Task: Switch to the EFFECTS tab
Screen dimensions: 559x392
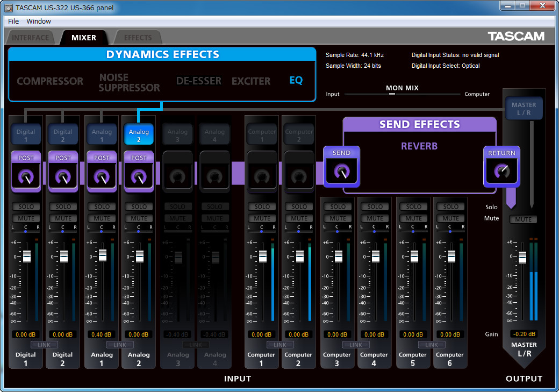Action: (138, 38)
